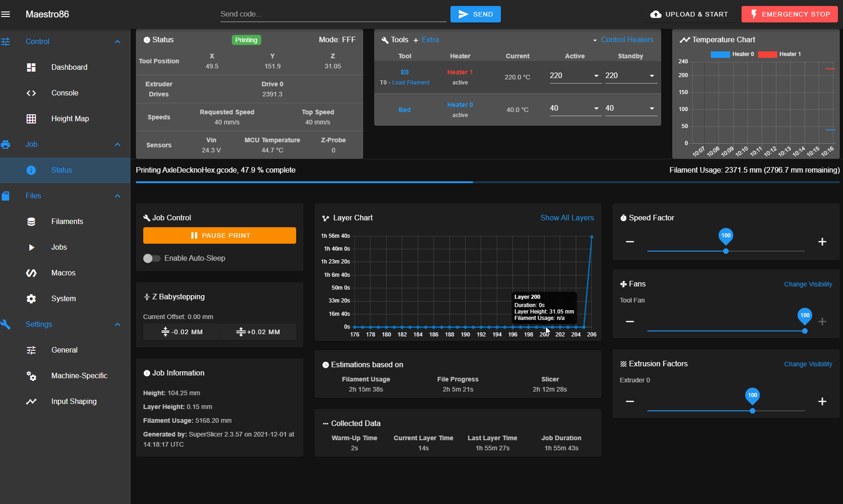Open the hamburger navigation menu
The height and width of the screenshot is (504, 843).
tap(6, 14)
